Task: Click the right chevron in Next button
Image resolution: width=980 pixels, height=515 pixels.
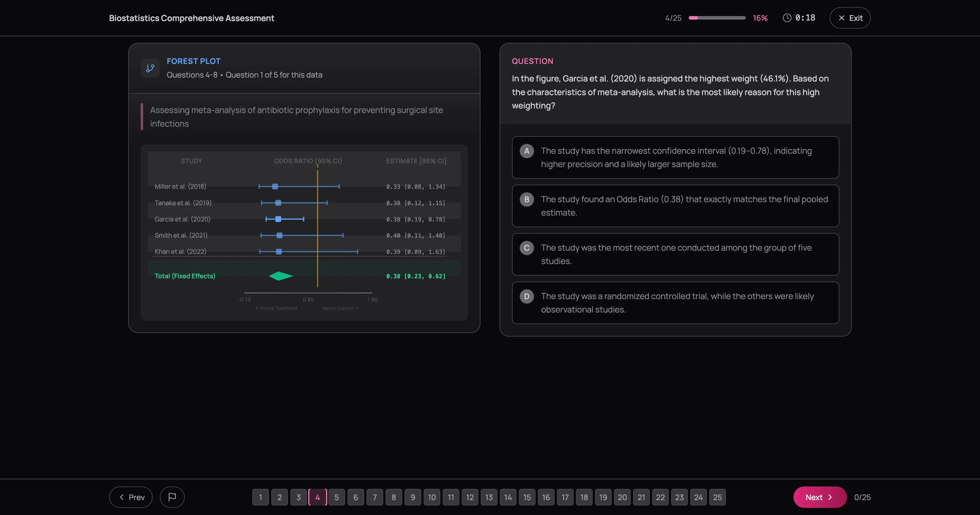Action: point(830,497)
